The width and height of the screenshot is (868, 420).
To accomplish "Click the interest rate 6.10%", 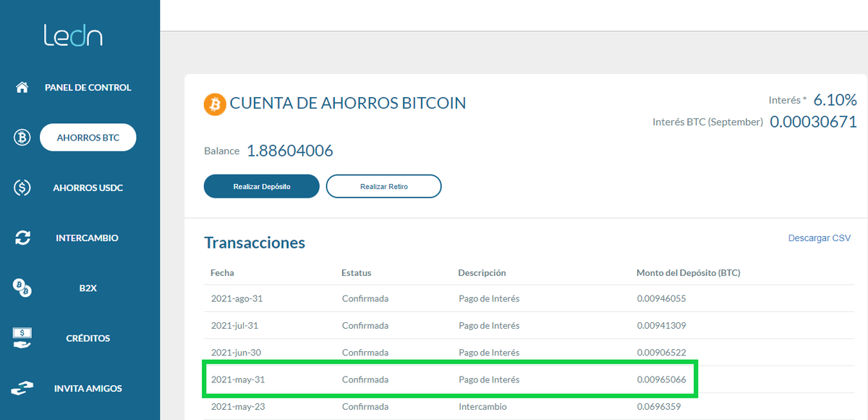I will point(835,100).
